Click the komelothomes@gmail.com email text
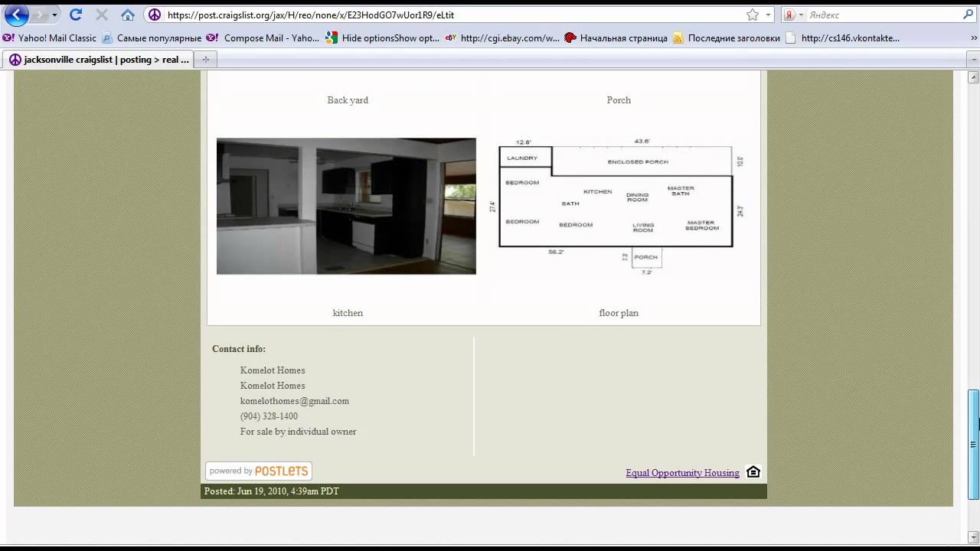 click(295, 401)
